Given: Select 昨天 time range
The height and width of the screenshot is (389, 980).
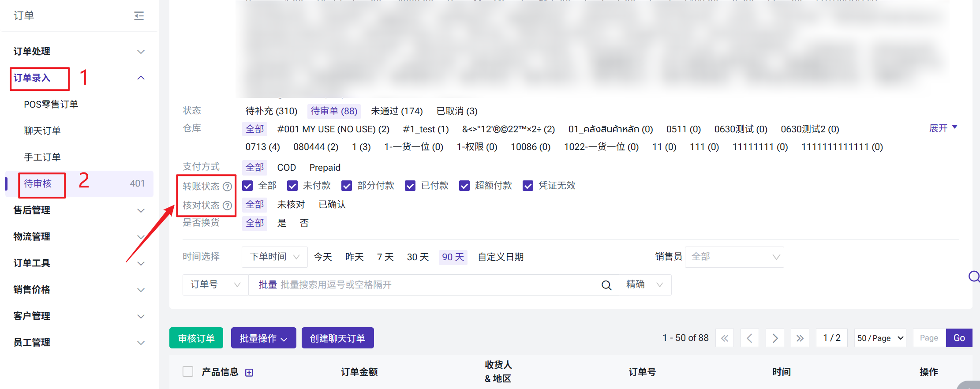Looking at the screenshot, I should point(354,257).
